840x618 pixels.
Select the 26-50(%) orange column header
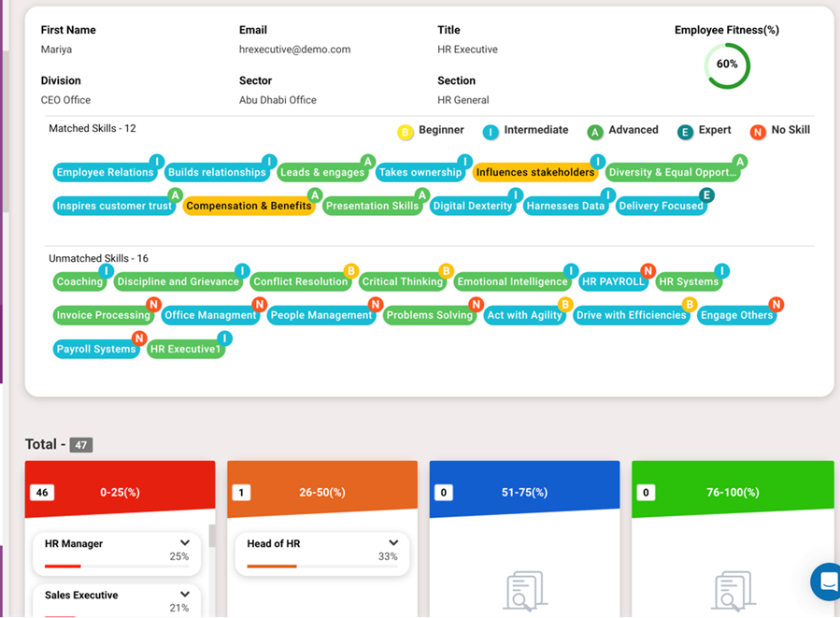click(322, 492)
